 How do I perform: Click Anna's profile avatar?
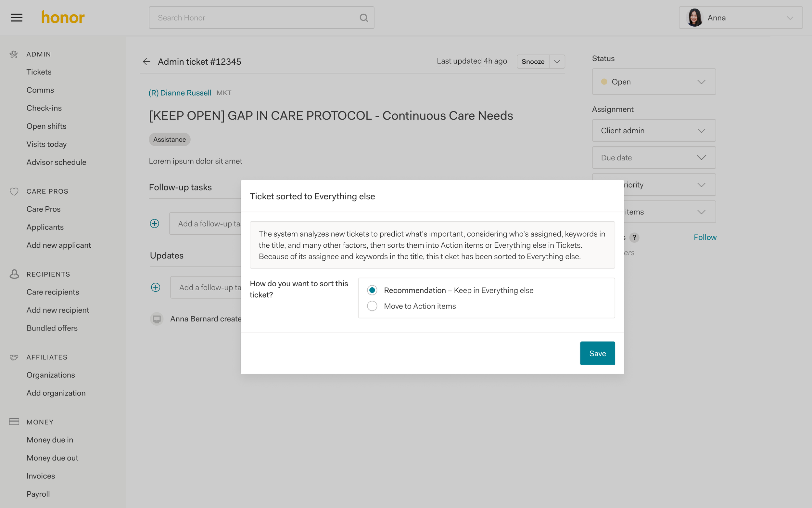point(694,18)
